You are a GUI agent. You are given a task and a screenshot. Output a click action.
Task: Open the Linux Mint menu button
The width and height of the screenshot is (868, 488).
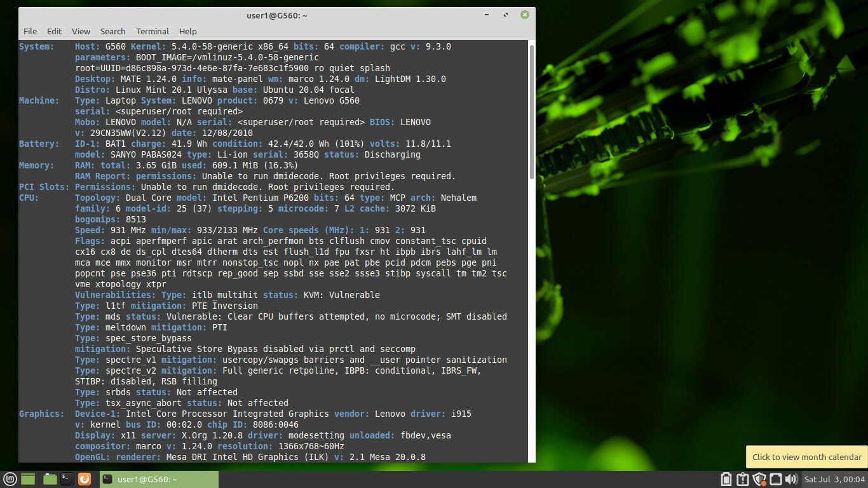(x=10, y=479)
